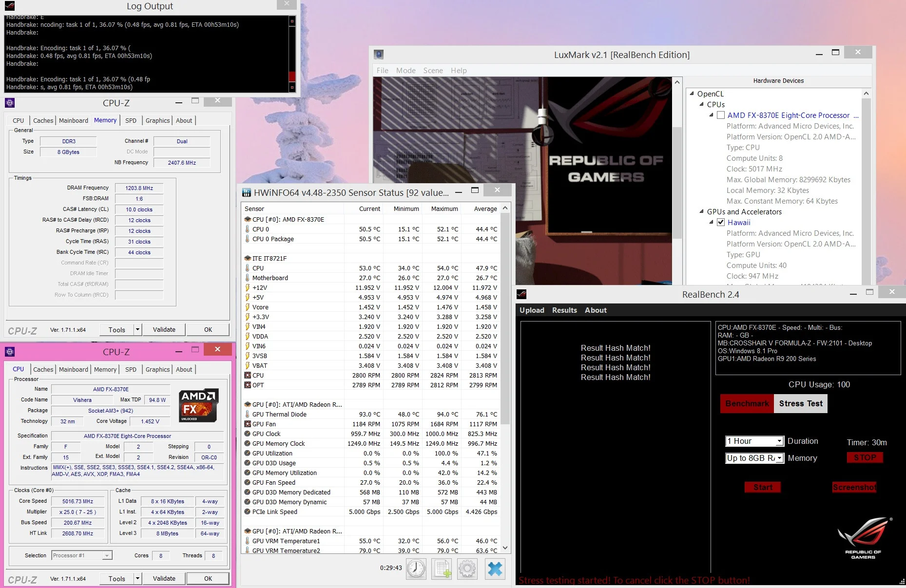
Task: Click the HWiNFO clock timer icon
Action: click(416, 569)
